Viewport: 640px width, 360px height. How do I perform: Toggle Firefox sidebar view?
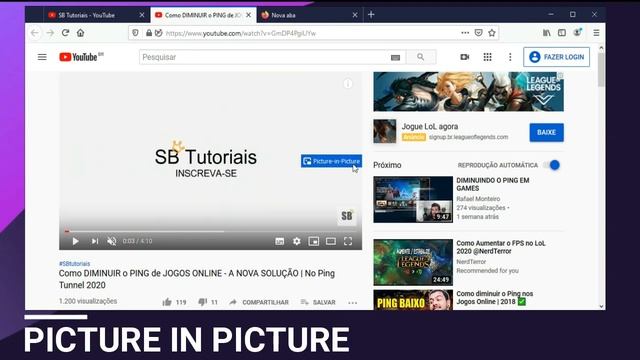pyautogui.click(x=562, y=33)
